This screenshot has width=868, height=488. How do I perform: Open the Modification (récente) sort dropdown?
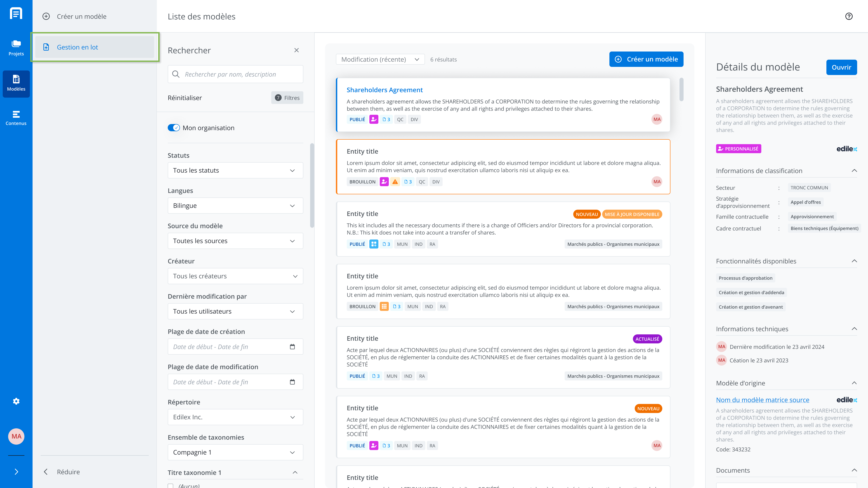pos(380,59)
